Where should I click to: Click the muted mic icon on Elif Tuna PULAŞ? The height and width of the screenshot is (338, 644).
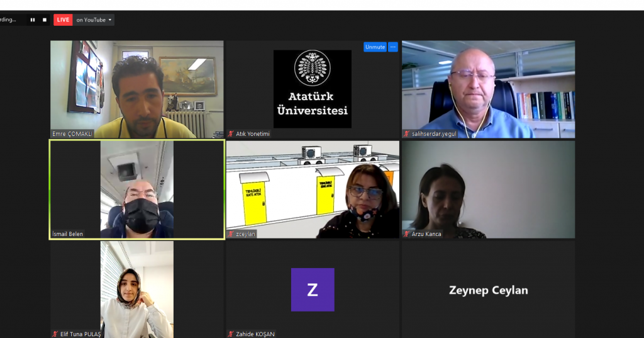[x=55, y=334]
